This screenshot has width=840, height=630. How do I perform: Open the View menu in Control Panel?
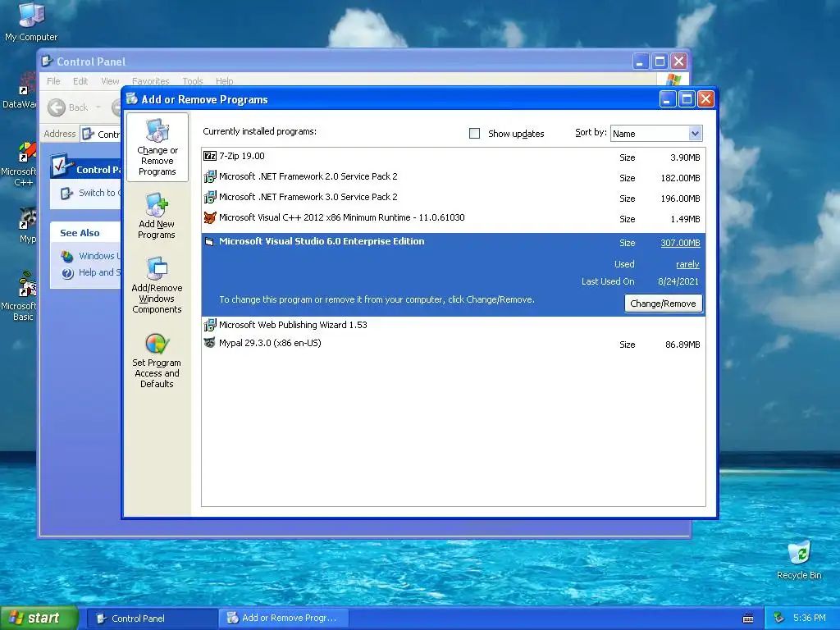tap(110, 81)
